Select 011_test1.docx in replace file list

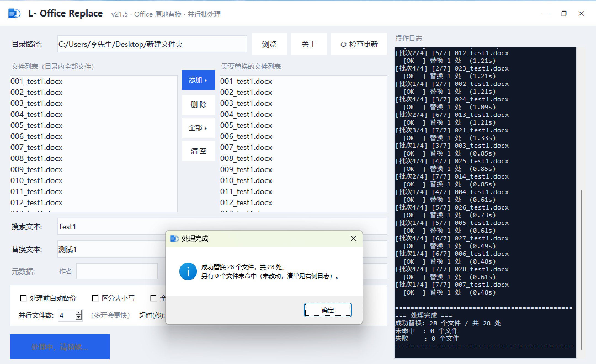(303, 192)
